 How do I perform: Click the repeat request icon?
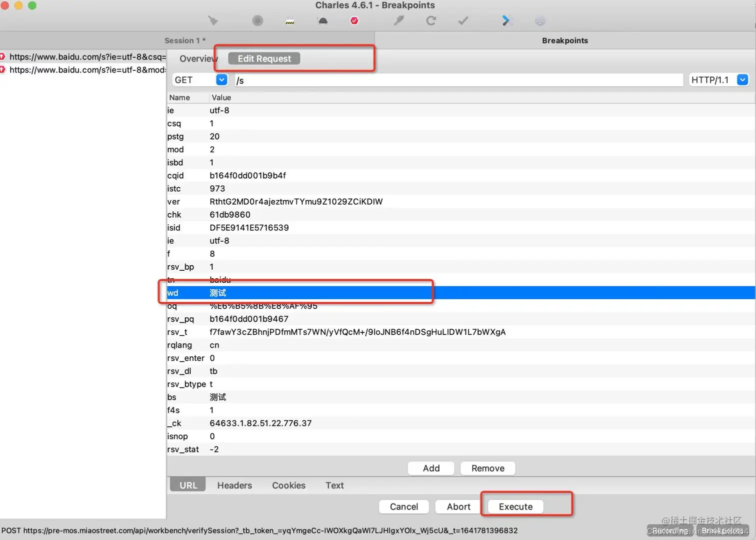click(x=431, y=21)
